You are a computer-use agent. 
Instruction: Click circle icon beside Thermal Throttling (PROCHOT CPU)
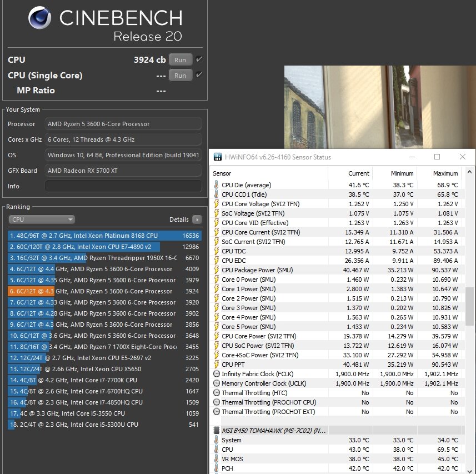(217, 402)
